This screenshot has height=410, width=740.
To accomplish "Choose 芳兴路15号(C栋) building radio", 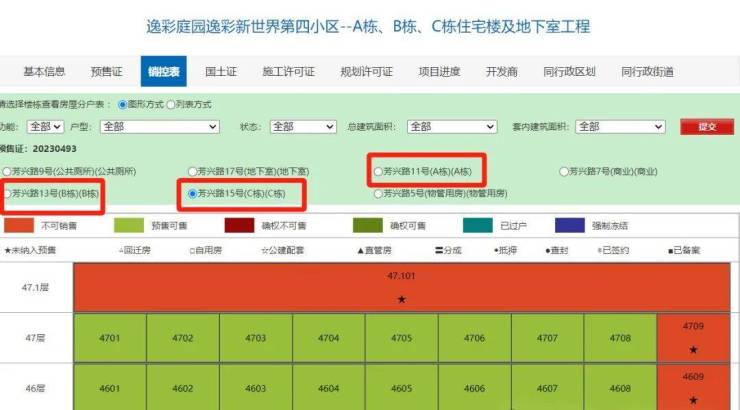I will 192,193.
